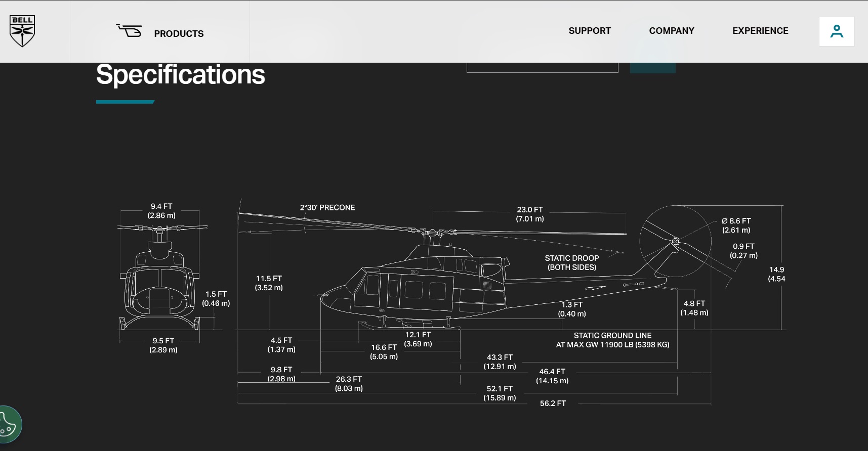Click the partially hidden selection box below header
The image size is (868, 451).
[542, 68]
